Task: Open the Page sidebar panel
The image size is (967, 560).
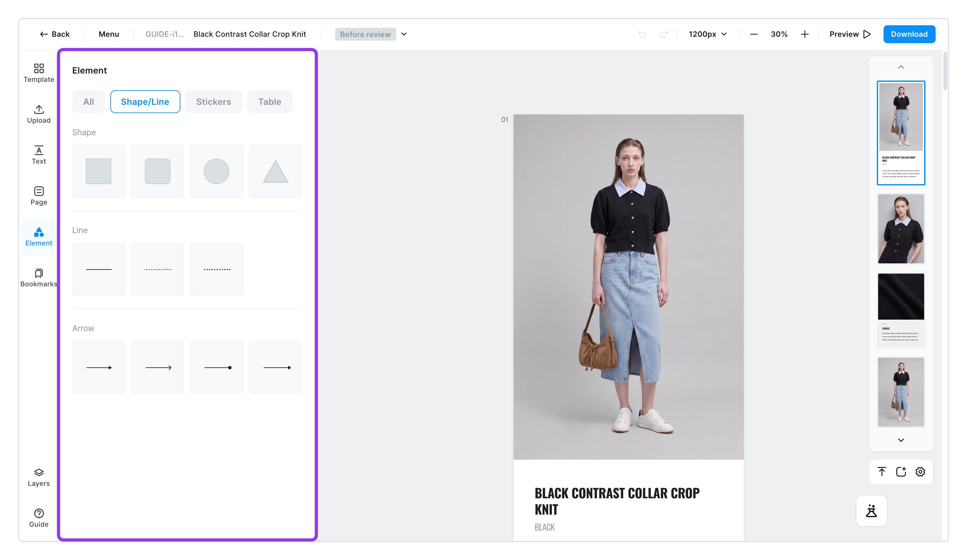Action: [x=39, y=196]
